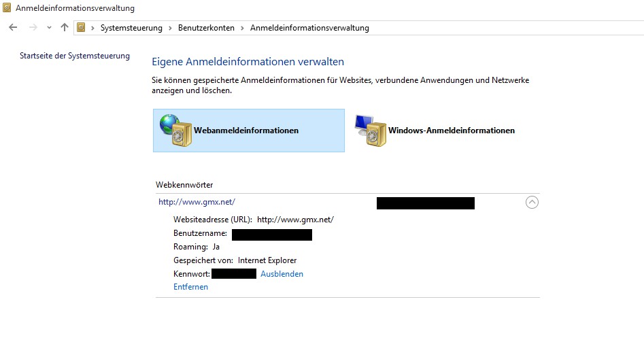The height and width of the screenshot is (344, 644).
Task: Expand the chevron right after Systemsteuerung breadcrumb
Action: point(170,28)
